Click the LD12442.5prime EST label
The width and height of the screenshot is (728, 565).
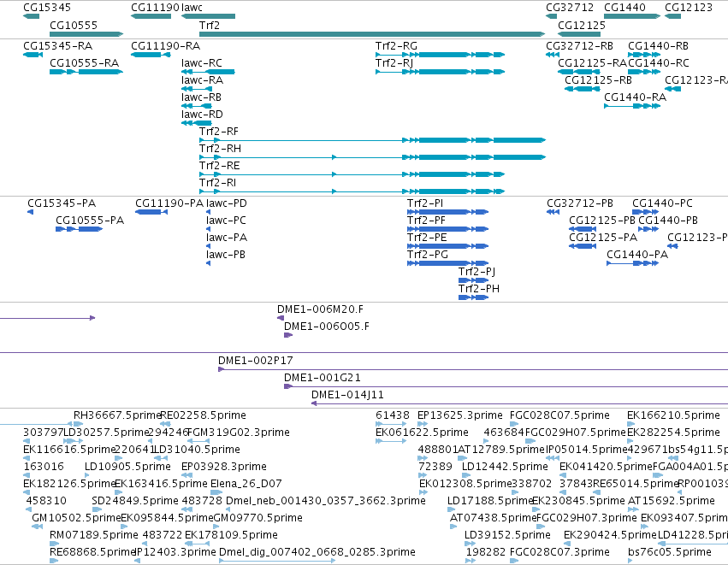505,467
